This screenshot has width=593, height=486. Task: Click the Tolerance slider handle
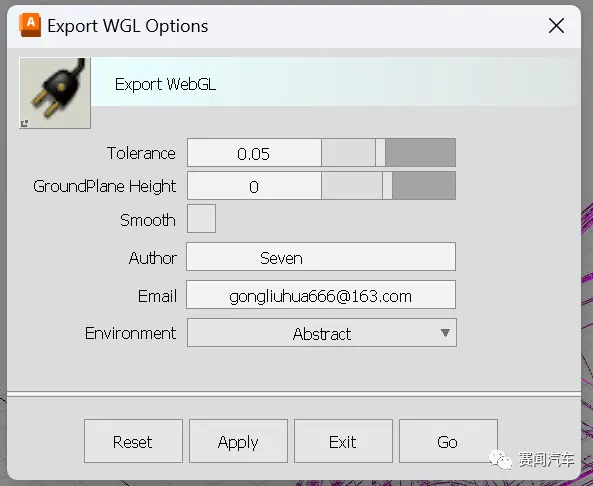(380, 153)
